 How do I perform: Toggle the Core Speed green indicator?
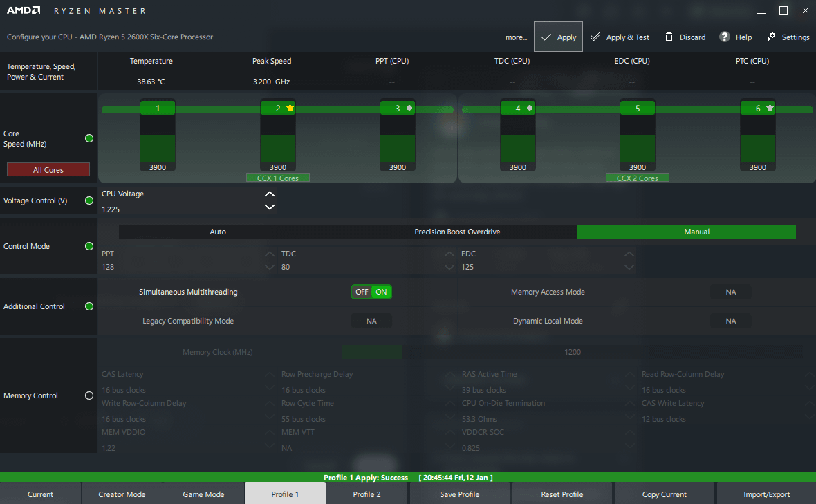coord(89,138)
